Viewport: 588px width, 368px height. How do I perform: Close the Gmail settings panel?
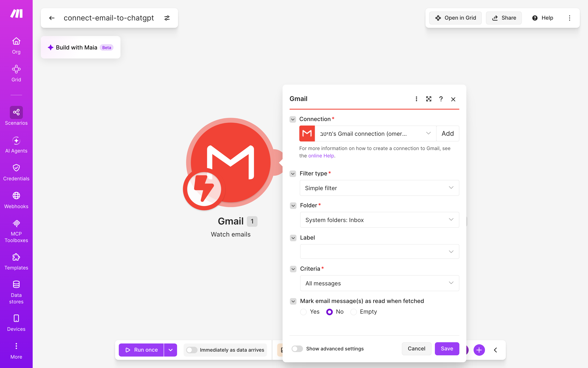click(x=453, y=99)
